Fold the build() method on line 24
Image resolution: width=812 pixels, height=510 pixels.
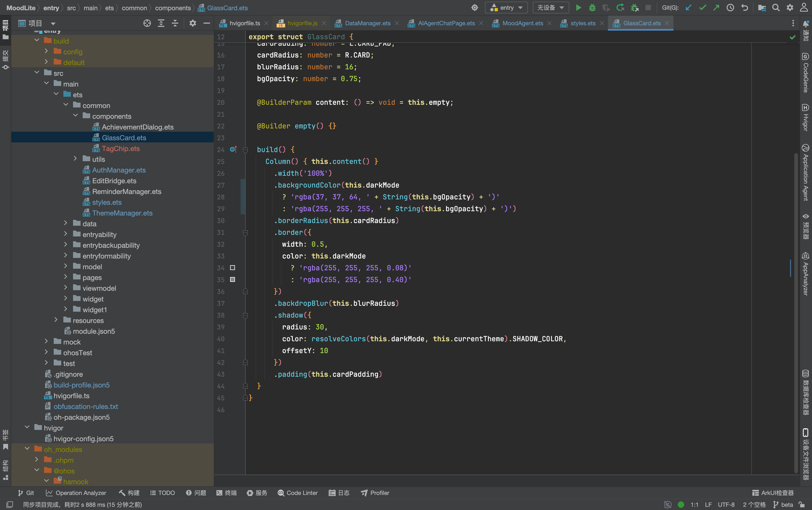click(x=245, y=150)
